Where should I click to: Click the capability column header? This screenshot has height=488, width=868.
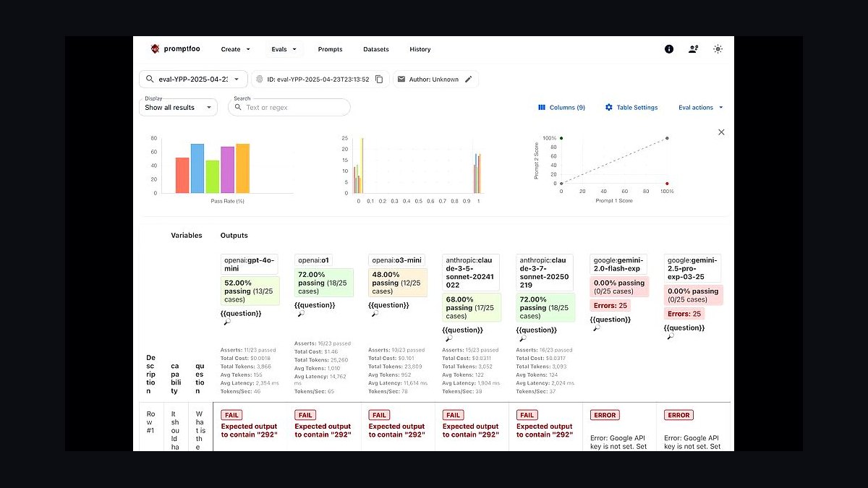pos(174,378)
